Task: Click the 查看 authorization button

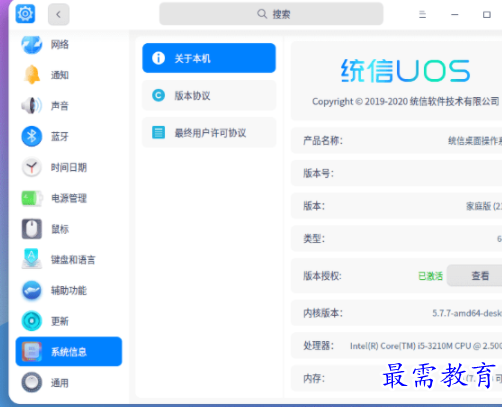Action: click(x=475, y=275)
